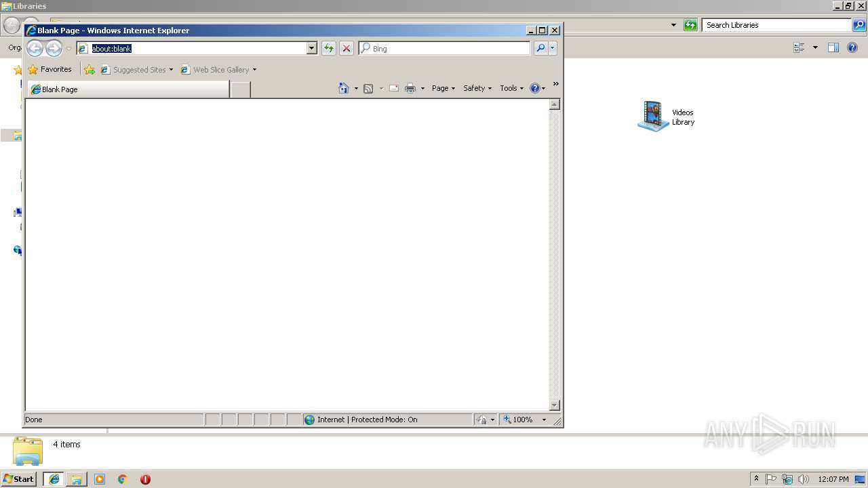
Task: Click the Libraries help icon
Action: [852, 47]
